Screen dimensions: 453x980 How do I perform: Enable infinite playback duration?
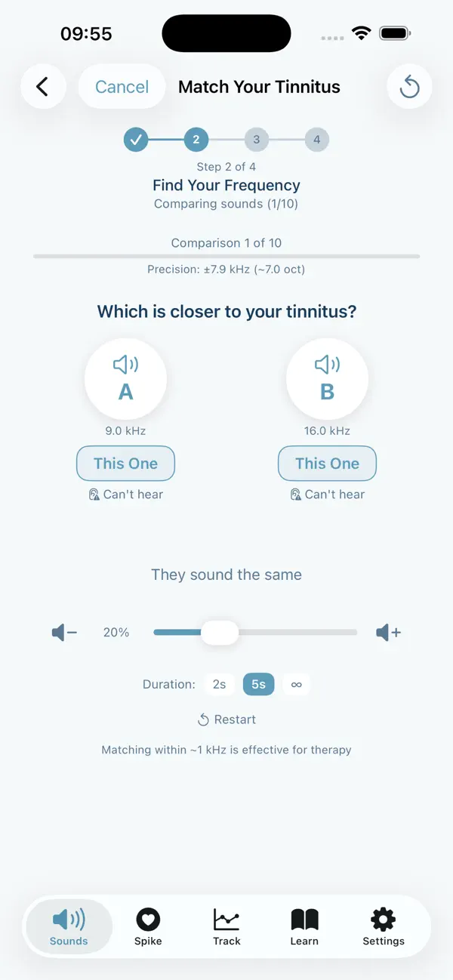pos(296,684)
